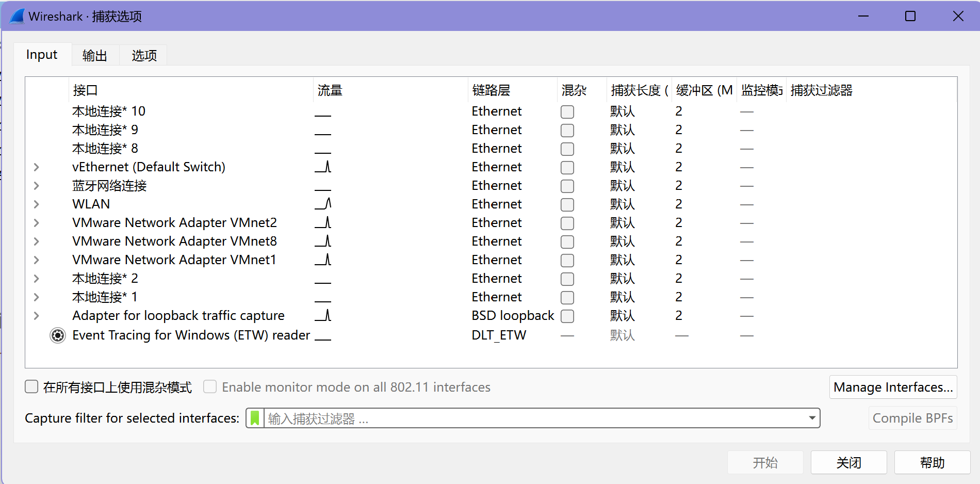Click the DLT_ETW link-layer cell
The image size is (980, 484).
click(x=499, y=335)
